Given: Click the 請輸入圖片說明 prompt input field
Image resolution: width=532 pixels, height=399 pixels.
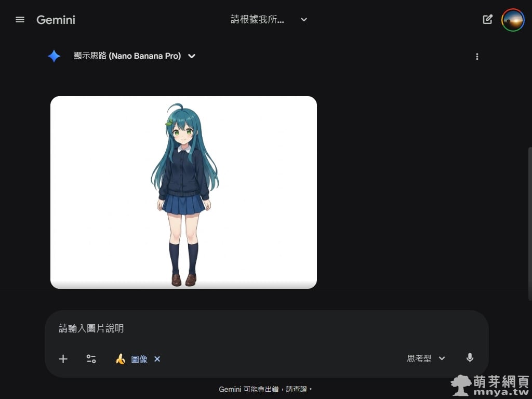Looking at the screenshot, I should pos(260,328).
